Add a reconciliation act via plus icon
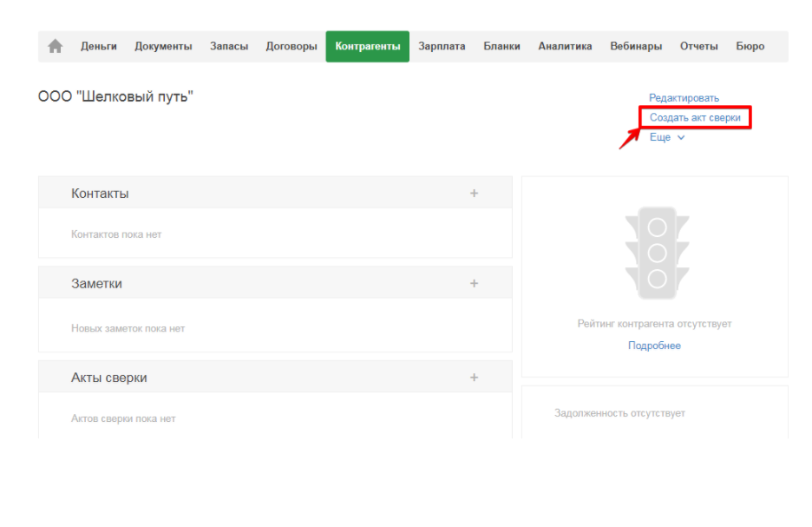 tap(474, 378)
